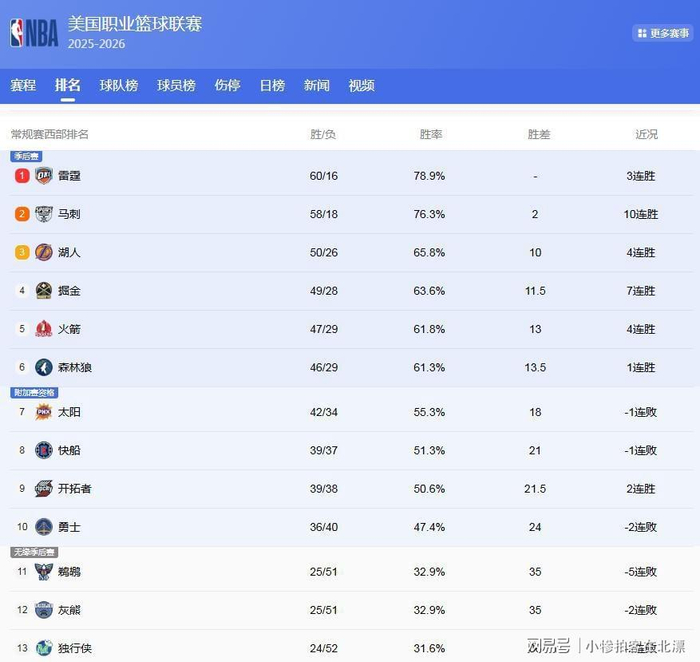The image size is (700, 662).
Task: Click the 胜/负 column header
Action: pos(323,134)
